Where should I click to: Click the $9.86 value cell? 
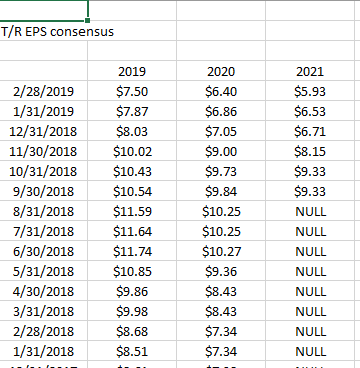click(132, 291)
